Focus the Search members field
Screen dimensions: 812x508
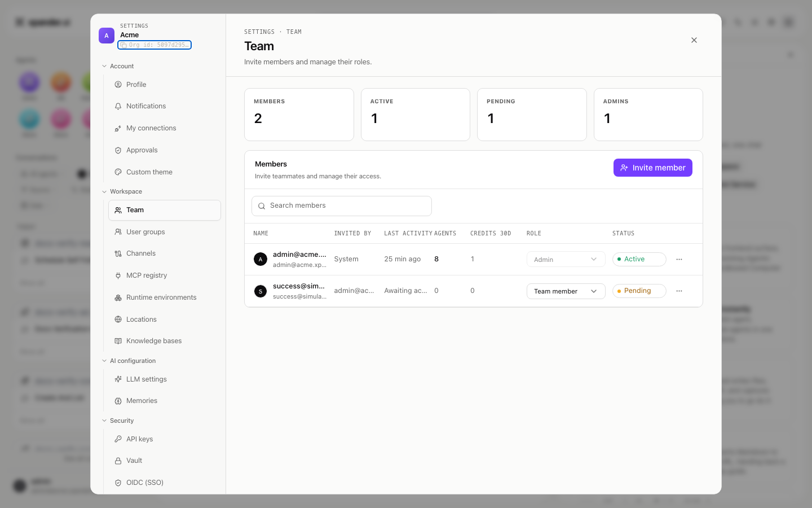[342, 206]
